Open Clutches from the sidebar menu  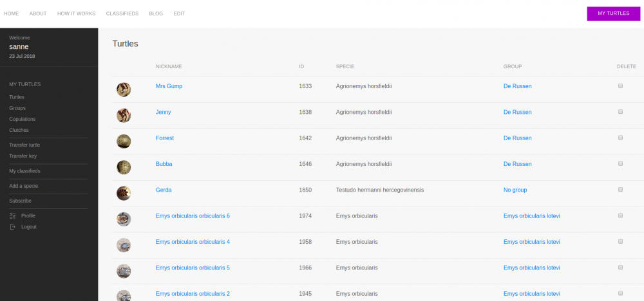pos(19,130)
